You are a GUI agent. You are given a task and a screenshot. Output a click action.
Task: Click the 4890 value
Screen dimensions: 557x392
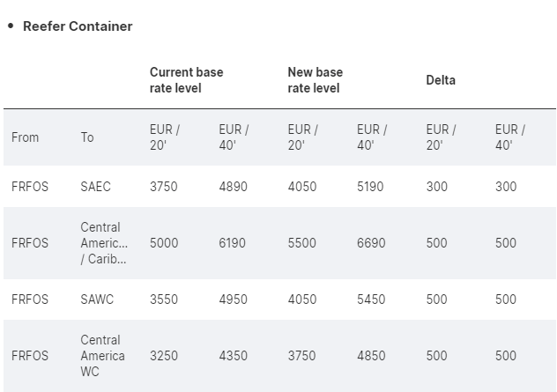point(233,187)
